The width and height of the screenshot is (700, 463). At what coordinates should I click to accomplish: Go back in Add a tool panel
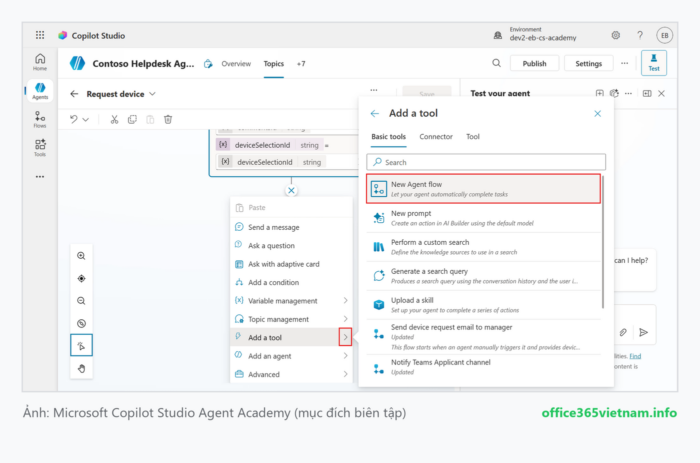pos(375,113)
